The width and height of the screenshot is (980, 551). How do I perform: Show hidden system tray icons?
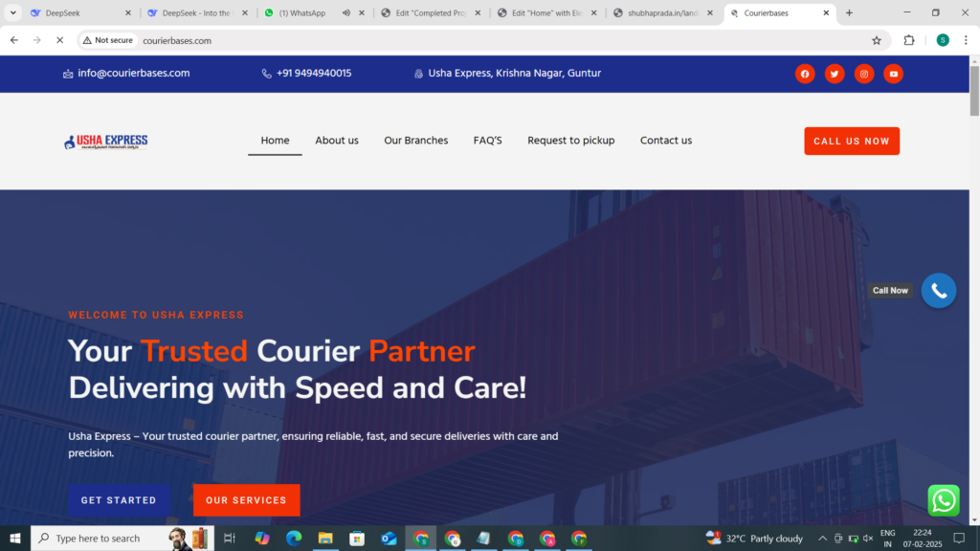point(822,538)
